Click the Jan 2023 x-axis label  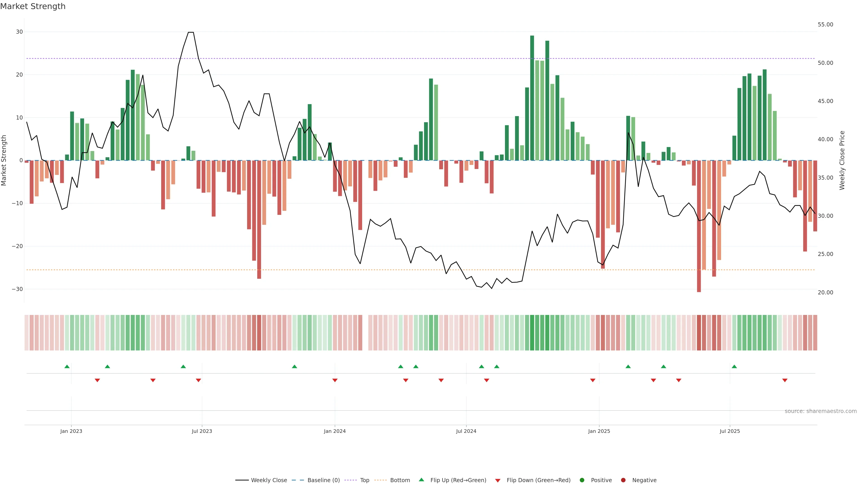[71, 431]
